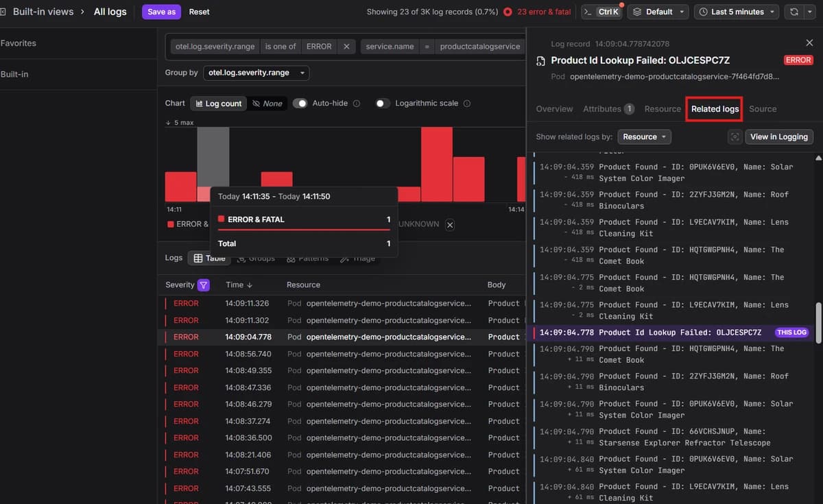
Task: Click the tallest red histogram bar
Action: pos(437,165)
